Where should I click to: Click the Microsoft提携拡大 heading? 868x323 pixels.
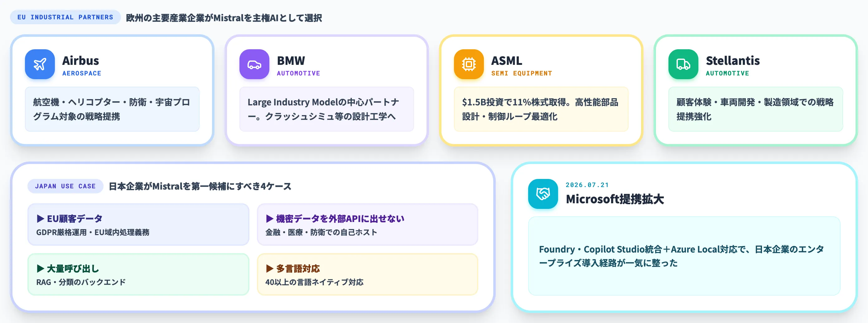click(615, 199)
